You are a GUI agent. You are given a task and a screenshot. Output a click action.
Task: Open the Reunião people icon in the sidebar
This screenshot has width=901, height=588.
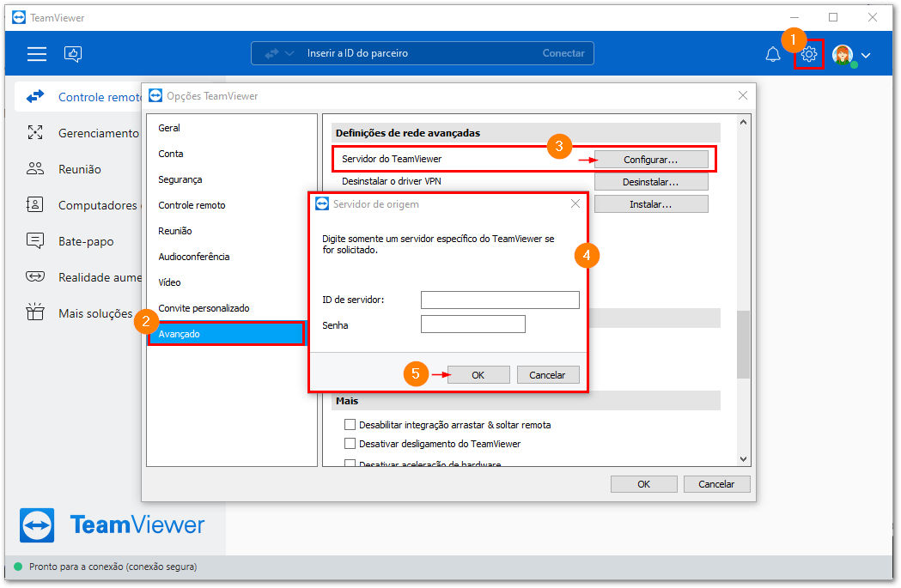tap(35, 169)
